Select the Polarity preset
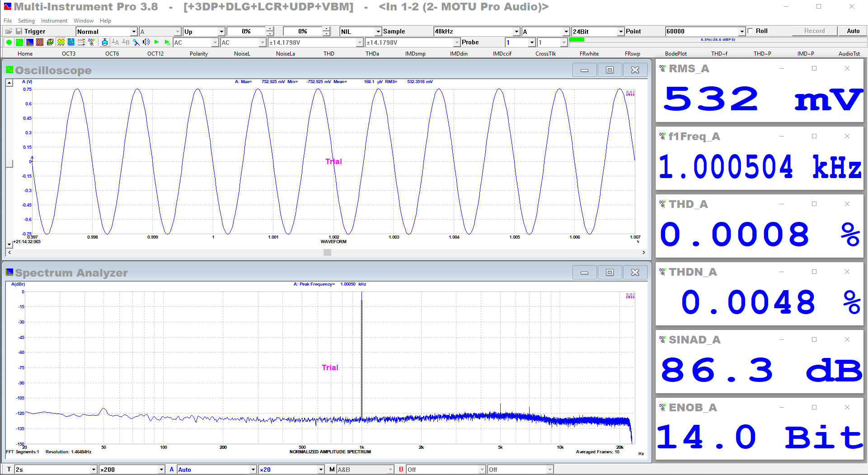 [x=199, y=54]
